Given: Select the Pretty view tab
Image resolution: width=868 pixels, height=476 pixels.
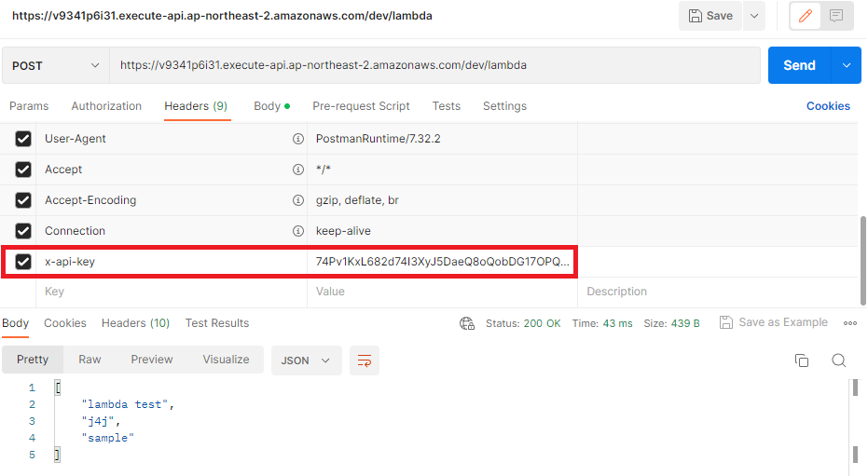Looking at the screenshot, I should (33, 360).
